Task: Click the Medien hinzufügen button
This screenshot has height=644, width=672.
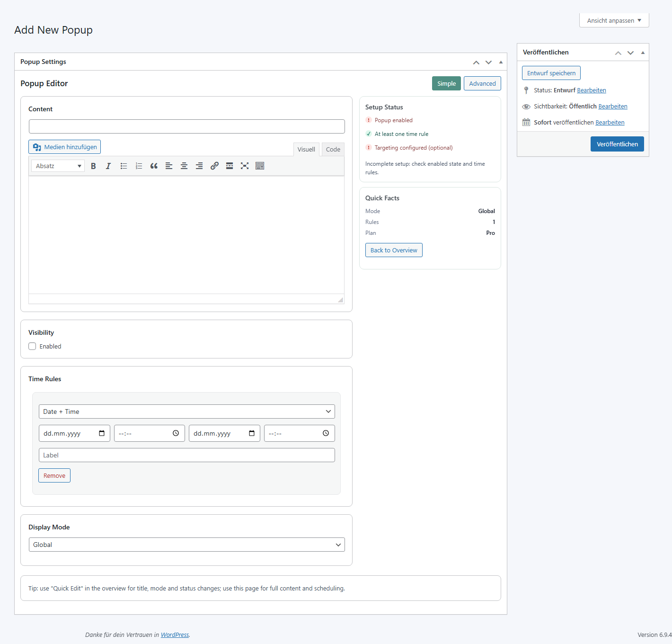Action: 65,147
